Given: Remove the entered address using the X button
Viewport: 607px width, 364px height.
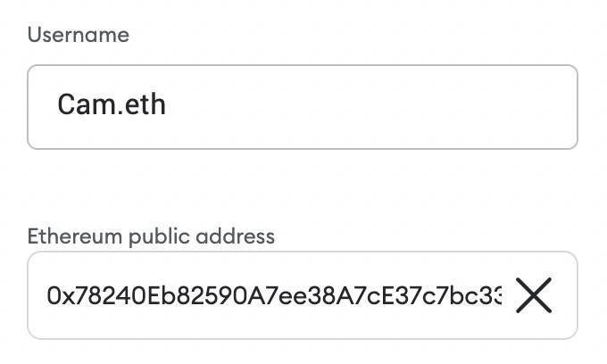Looking at the screenshot, I should point(534,295).
